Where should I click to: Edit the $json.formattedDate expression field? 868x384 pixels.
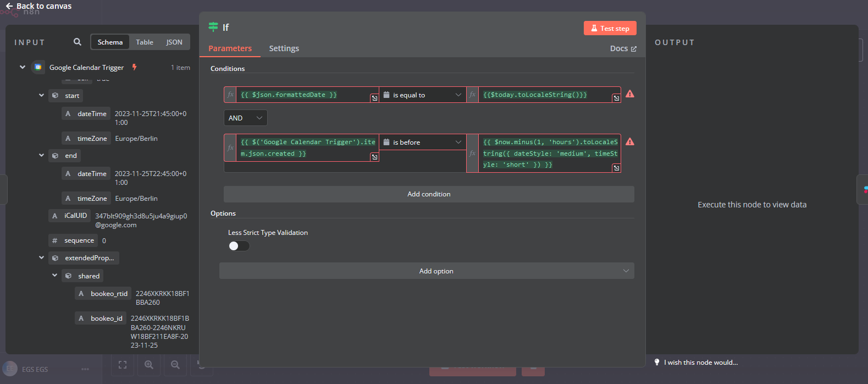(308, 95)
